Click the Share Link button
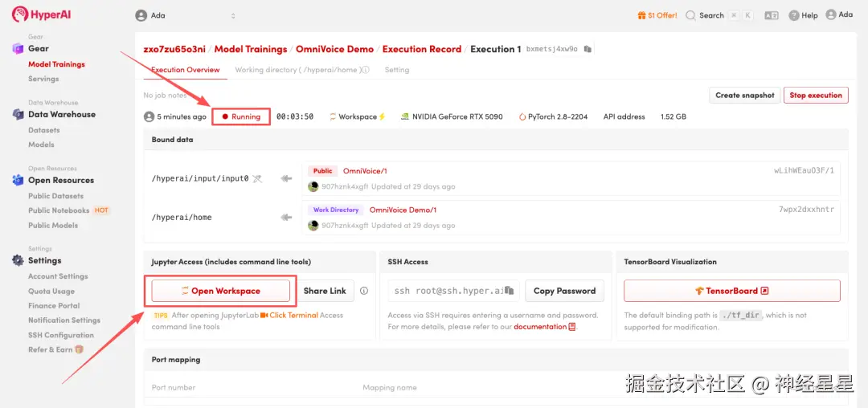Screen dimensions: 868x408 tap(325, 291)
